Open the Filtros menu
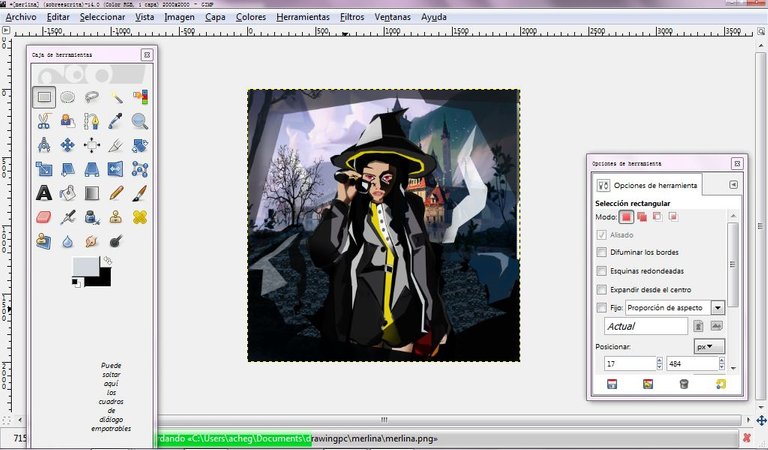The width and height of the screenshot is (768, 450). point(352,17)
